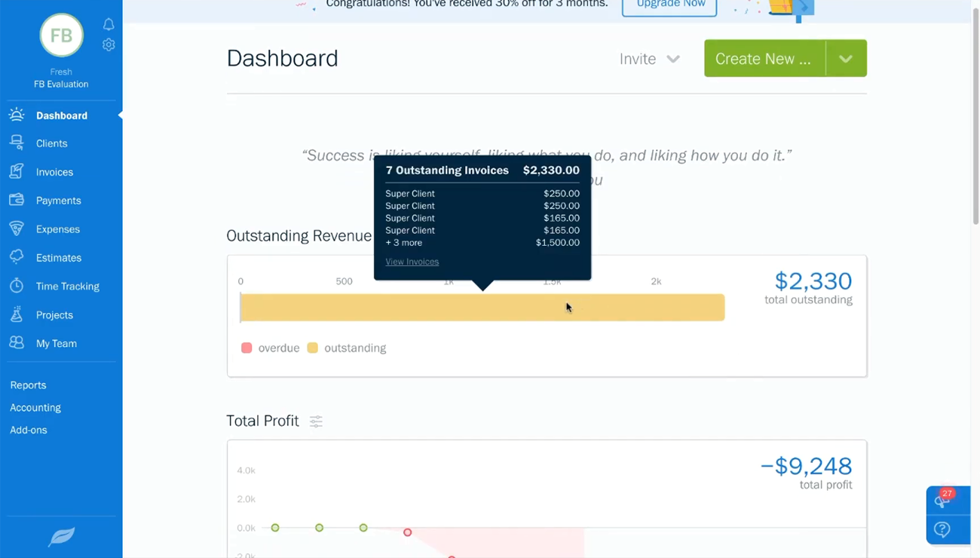Toggle the outstanding legend item
This screenshot has height=558, width=980.
[347, 348]
